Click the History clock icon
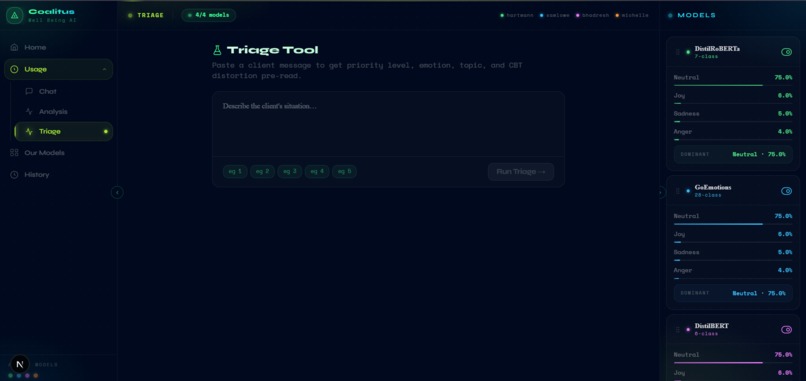Screen dimensions: 806x381 (x=14, y=175)
